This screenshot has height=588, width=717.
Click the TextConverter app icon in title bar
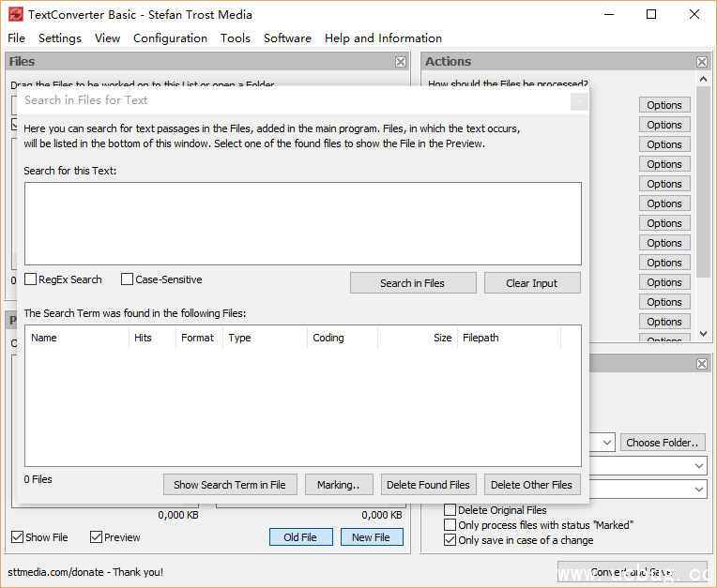pos(15,14)
